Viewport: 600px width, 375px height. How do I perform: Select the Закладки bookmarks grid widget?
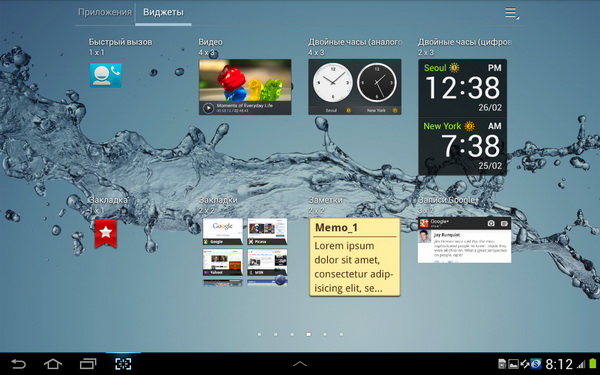coord(245,252)
